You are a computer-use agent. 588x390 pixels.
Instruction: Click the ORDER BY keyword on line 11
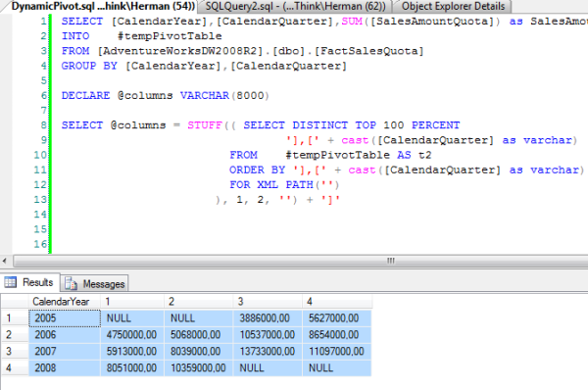tap(257, 170)
